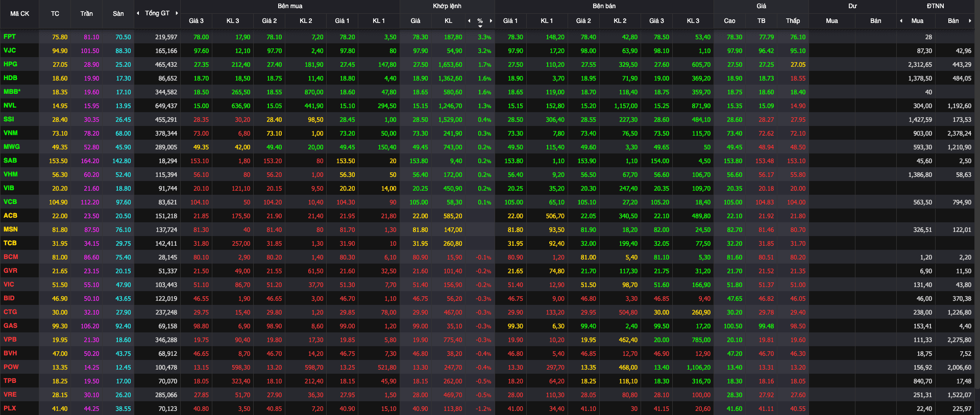The width and height of the screenshot is (980, 415).
Task: Sort by the Mã CK column header
Action: coord(20,14)
